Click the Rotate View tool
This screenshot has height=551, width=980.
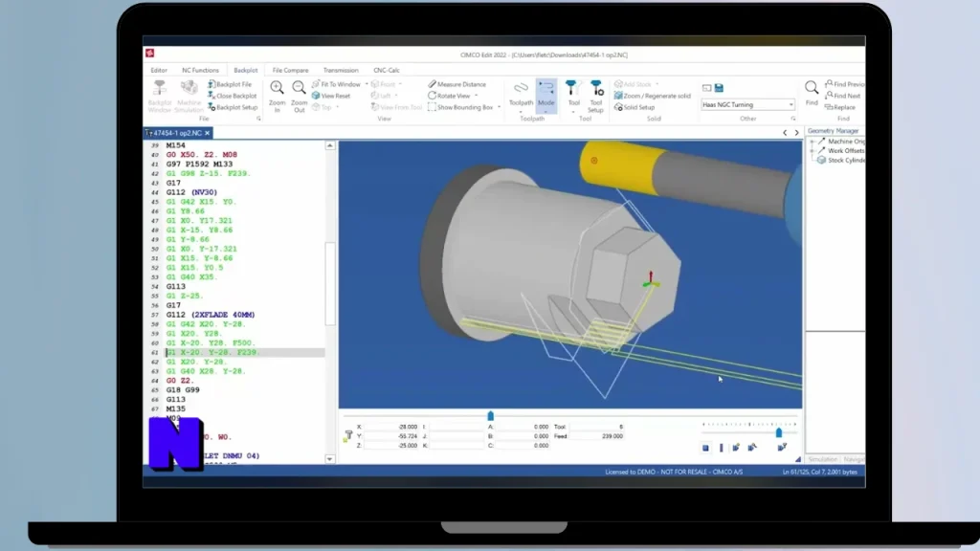[x=449, y=96]
